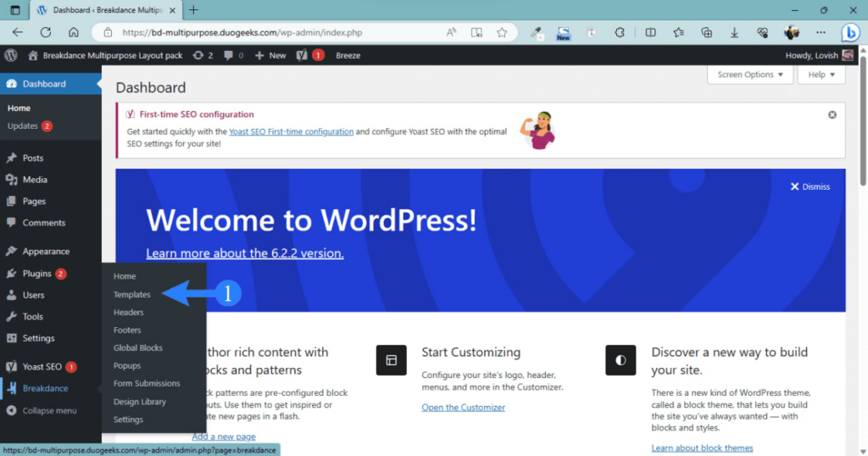Open the Dashboard menu item
The image size is (868, 456).
tap(50, 84)
